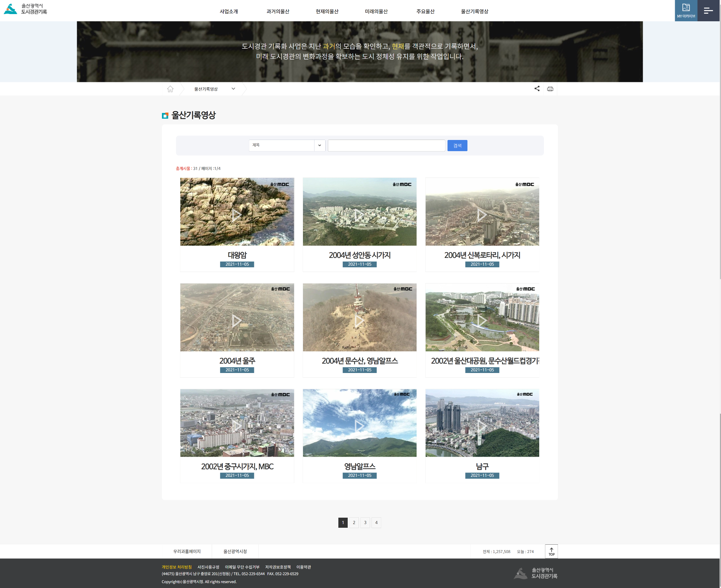
Task: Open the 우리과홈페이지 footer expander
Action: [x=187, y=551]
